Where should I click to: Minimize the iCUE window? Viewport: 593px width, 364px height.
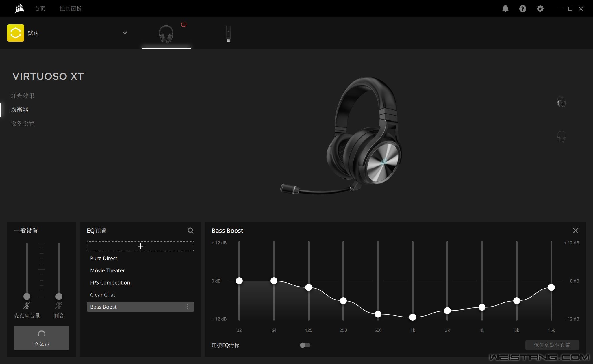(560, 9)
